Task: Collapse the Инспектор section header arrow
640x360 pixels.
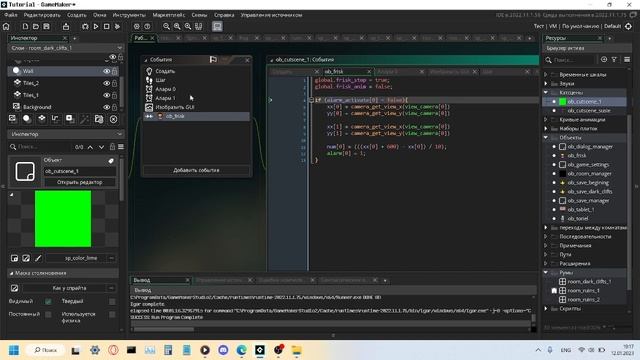Action: pyautogui.click(x=120, y=134)
